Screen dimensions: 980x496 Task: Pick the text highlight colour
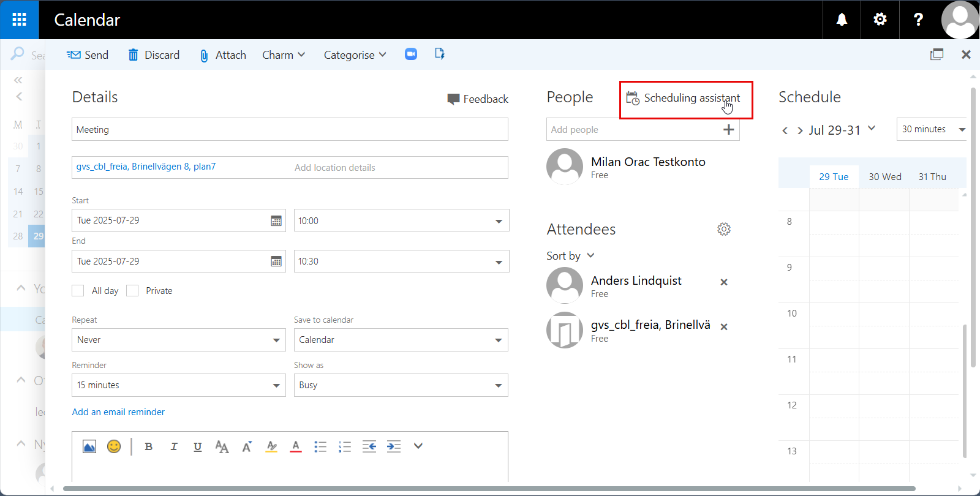coord(271,446)
